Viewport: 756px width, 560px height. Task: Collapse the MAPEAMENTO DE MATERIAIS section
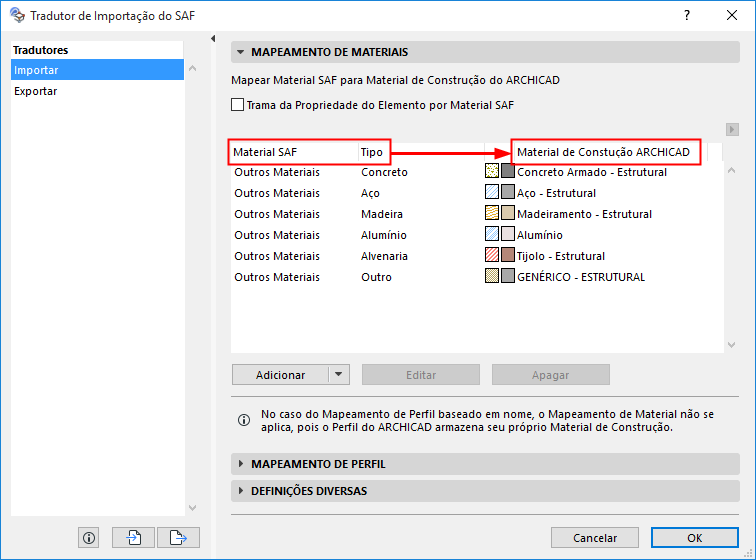(241, 52)
